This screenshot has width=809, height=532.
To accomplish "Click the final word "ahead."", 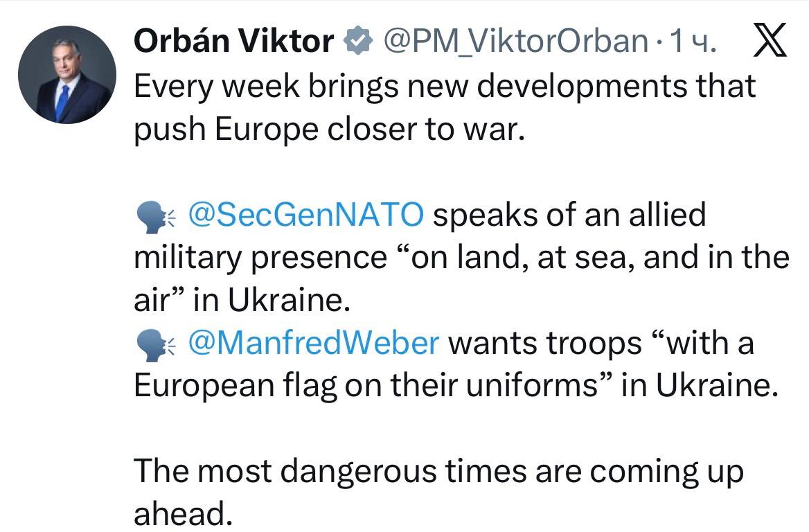I will click(x=181, y=515).
